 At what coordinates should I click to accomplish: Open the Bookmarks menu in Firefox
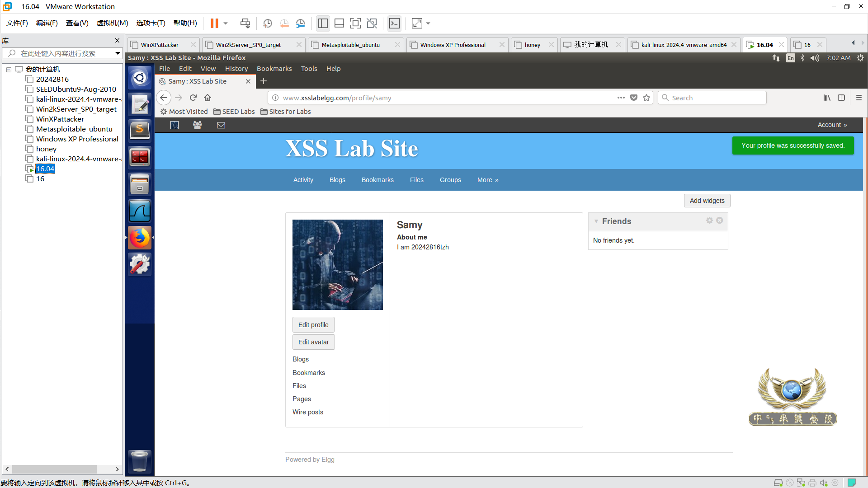click(x=274, y=69)
